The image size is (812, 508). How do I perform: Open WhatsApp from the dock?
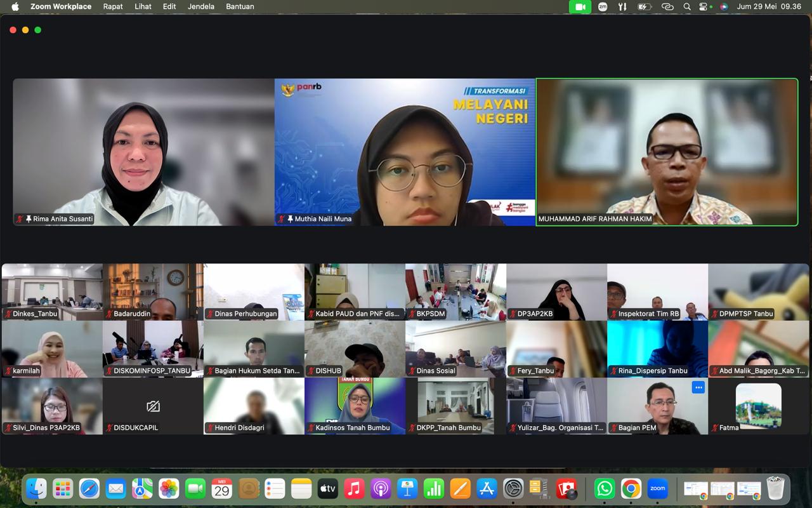[x=605, y=488]
